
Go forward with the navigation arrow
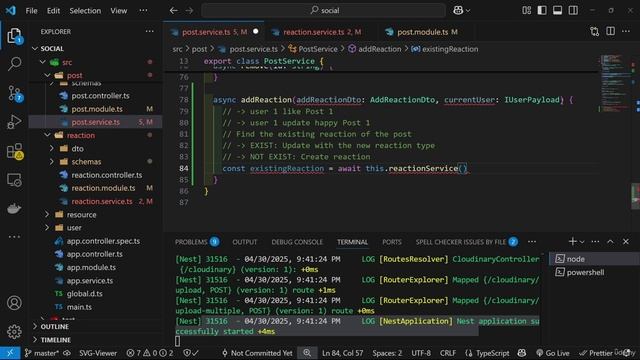pyautogui.click(x=189, y=11)
